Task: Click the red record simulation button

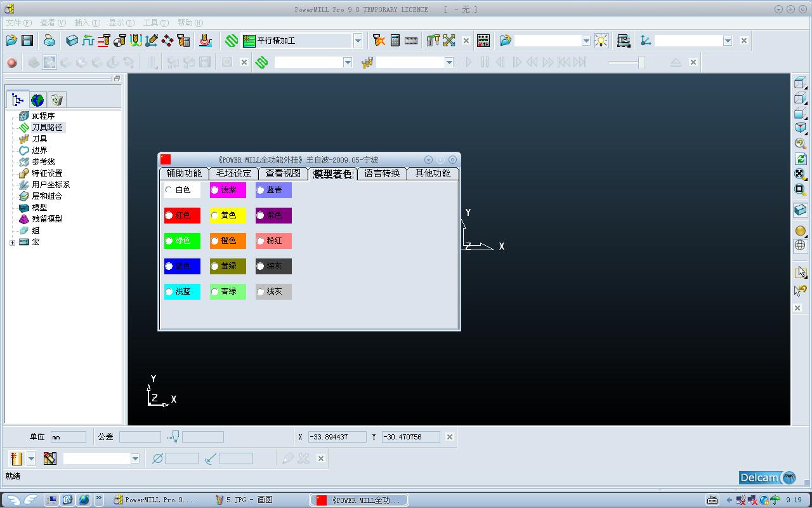Action: click(11, 62)
